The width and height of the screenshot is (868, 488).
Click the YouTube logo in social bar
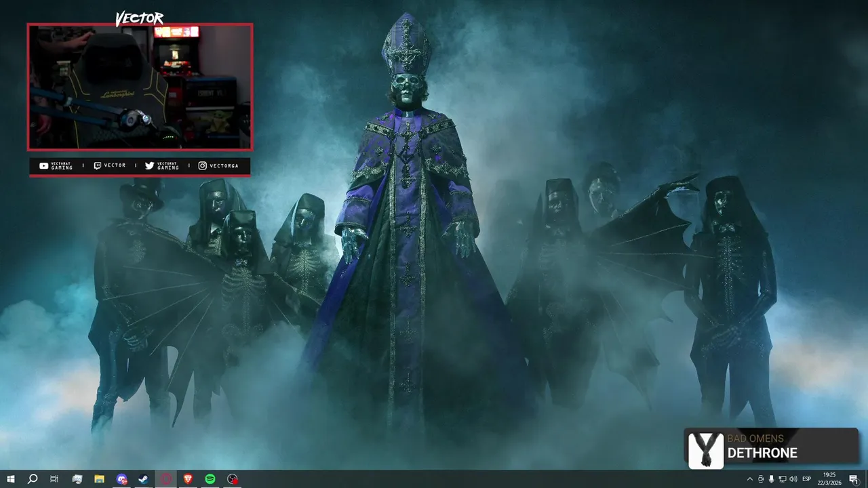pos(43,166)
